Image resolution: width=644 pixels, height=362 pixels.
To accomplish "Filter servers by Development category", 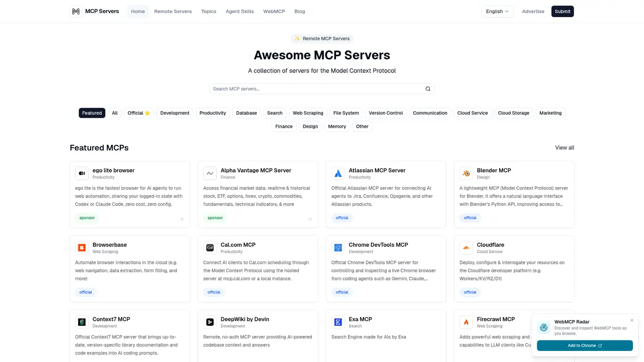I will [x=175, y=113].
